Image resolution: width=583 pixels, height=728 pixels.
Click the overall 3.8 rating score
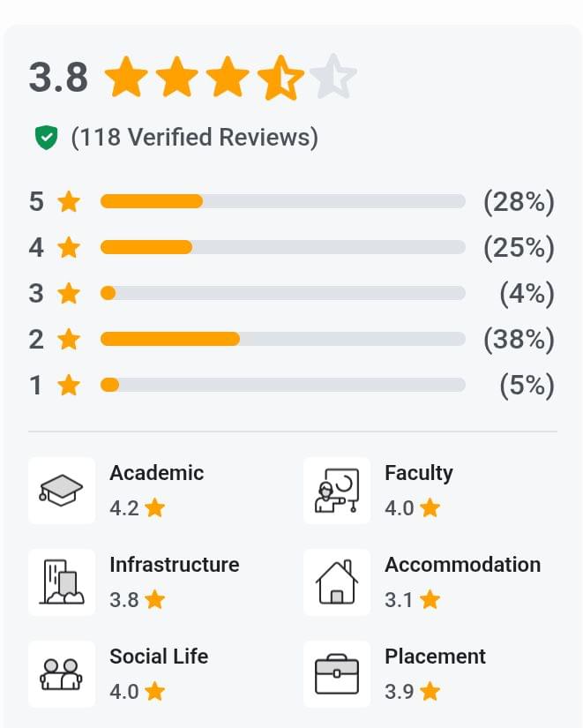pyautogui.click(x=57, y=77)
